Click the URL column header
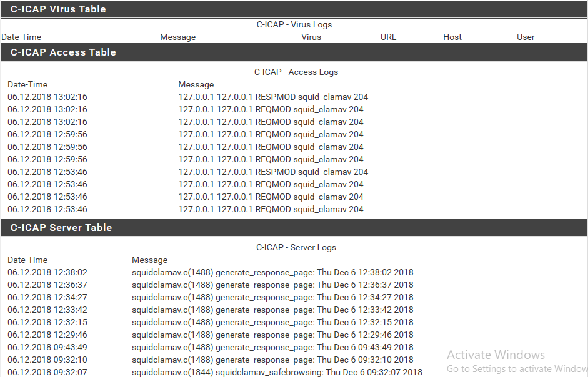588x377 pixels. [388, 37]
